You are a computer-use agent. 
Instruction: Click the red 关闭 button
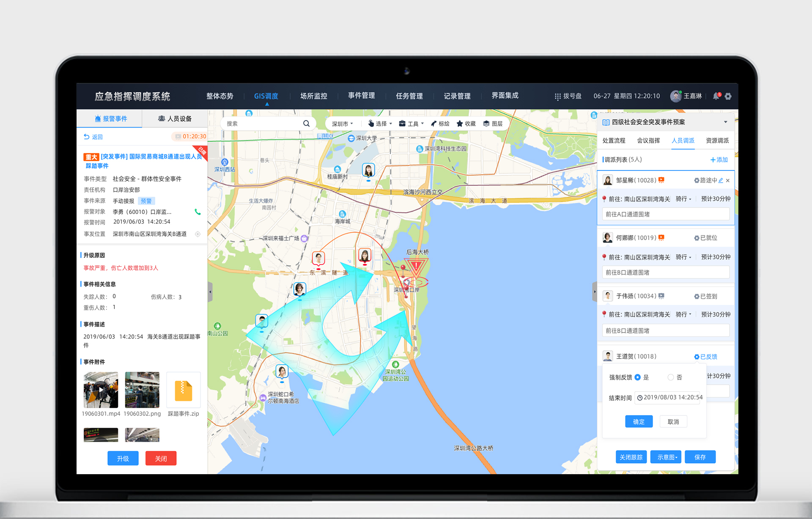[161, 459]
